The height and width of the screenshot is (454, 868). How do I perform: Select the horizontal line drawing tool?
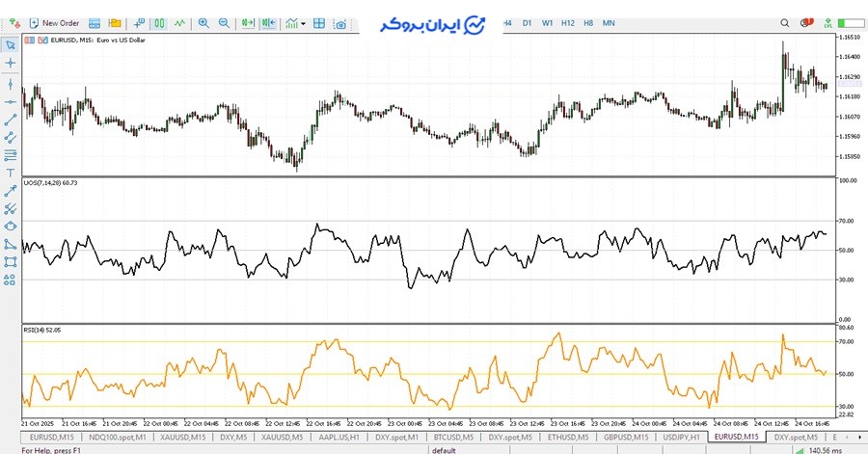tap(11, 101)
